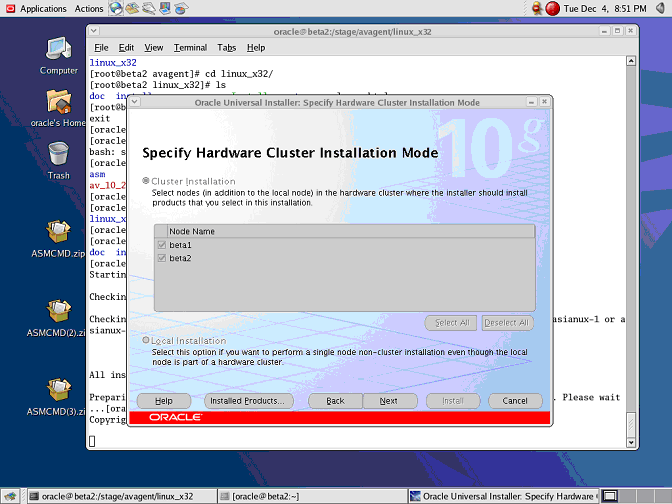Maximize the terminal window
The image size is (672, 504).
[x=617, y=31]
